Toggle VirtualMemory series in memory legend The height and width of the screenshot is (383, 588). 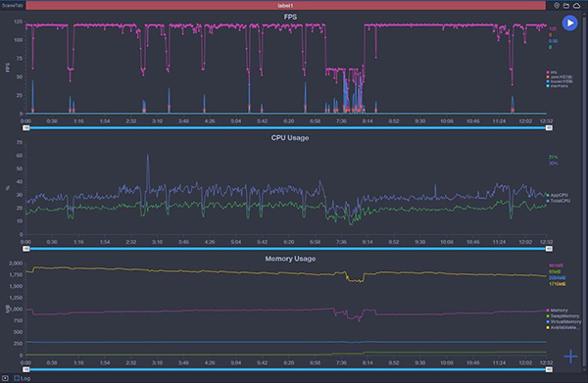pyautogui.click(x=564, y=321)
